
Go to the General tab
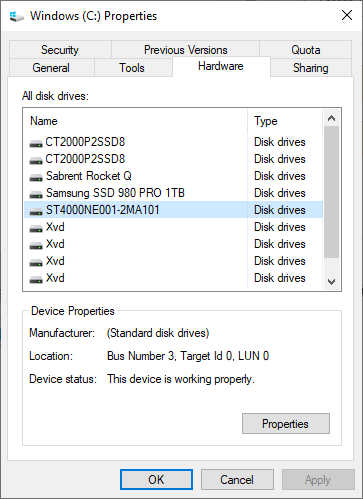click(x=51, y=68)
